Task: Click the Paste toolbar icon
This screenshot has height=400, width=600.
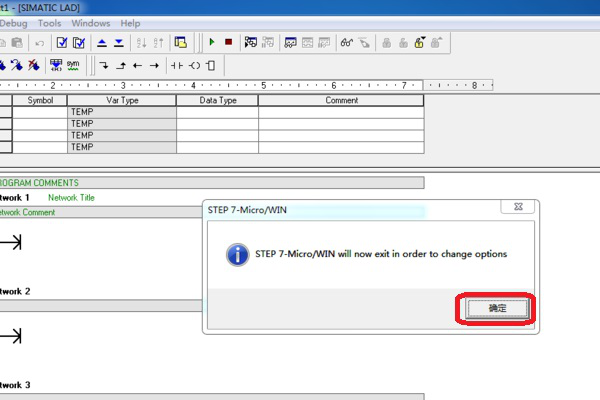Action: pos(17,42)
